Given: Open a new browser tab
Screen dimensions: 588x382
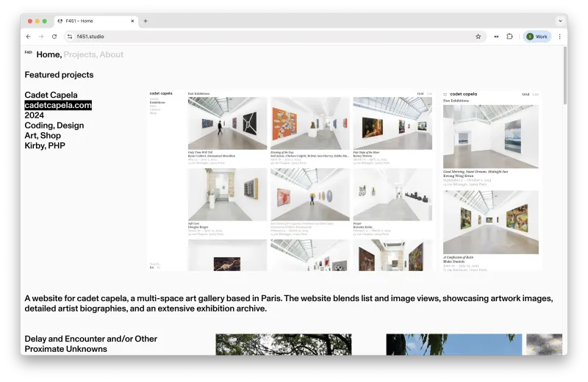Looking at the screenshot, I should (146, 21).
